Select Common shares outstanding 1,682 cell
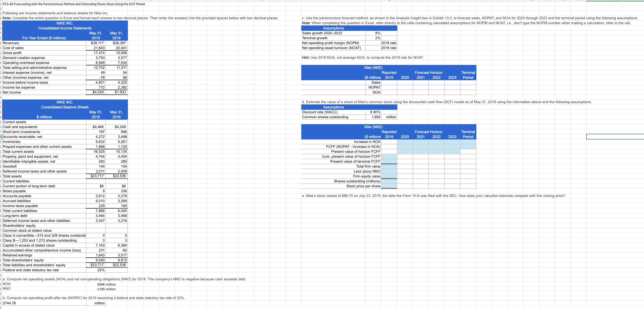The width and height of the screenshot is (644, 309). (373, 117)
